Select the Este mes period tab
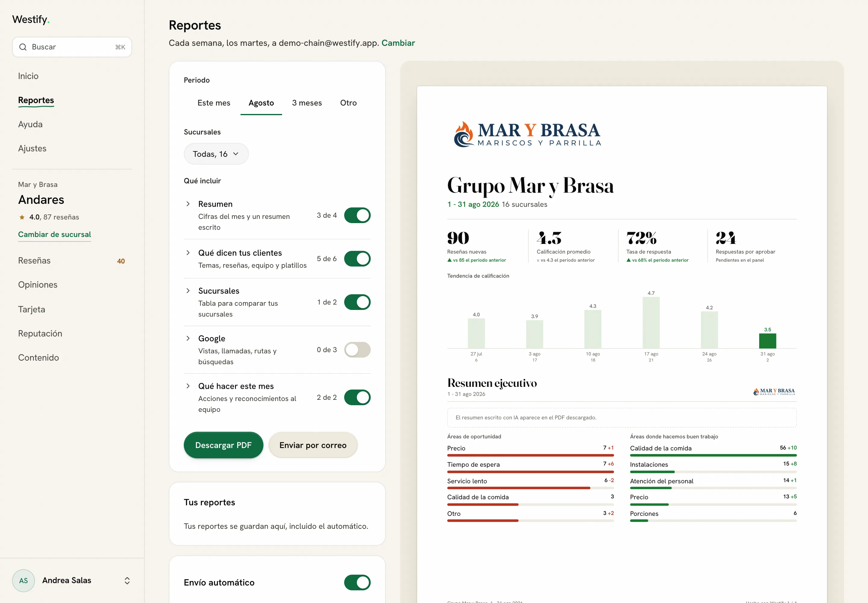The image size is (868, 603). click(x=214, y=103)
